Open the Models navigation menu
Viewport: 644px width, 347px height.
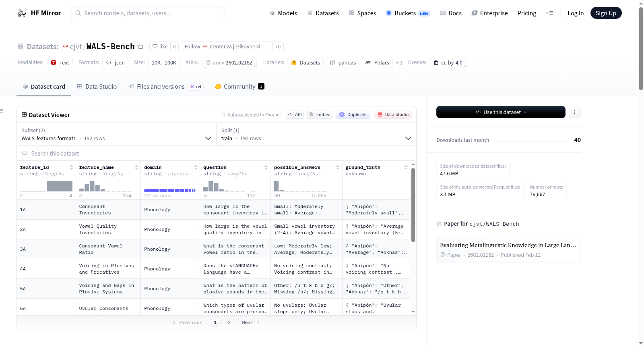[x=283, y=13]
